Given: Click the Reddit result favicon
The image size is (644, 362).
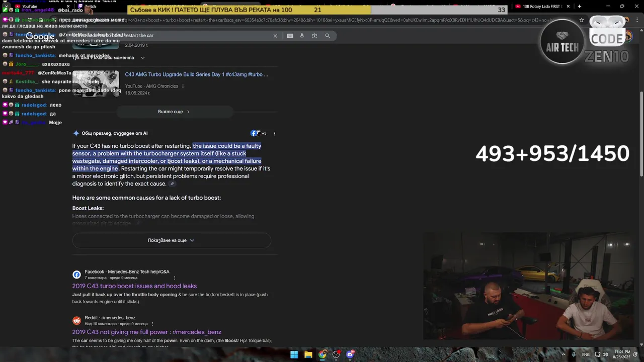Looking at the screenshot, I should (x=76, y=321).
